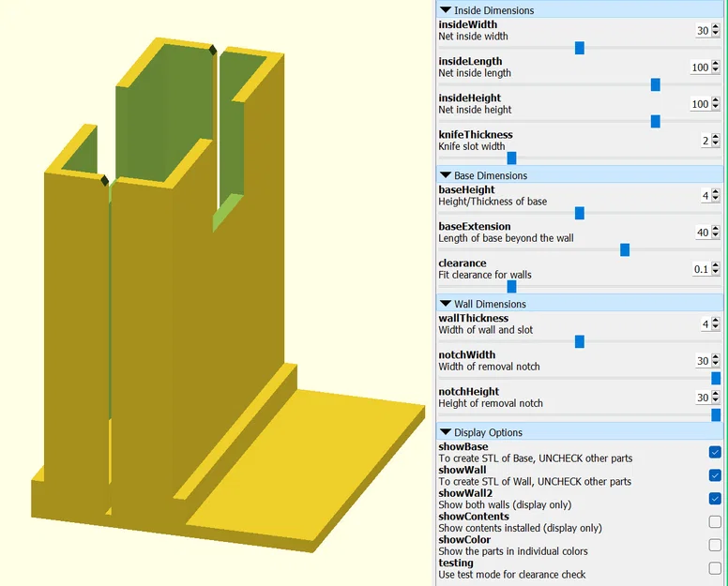Click the insideHeight value field
Screen dimensions: 728x586
[x=700, y=104]
